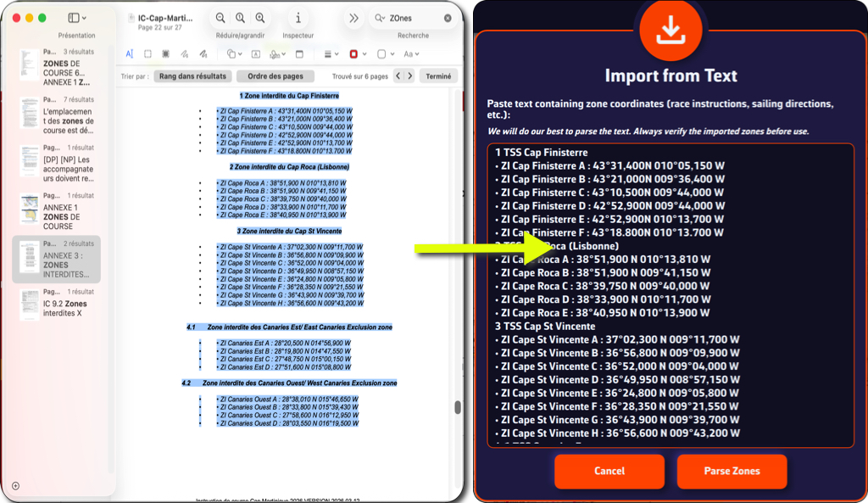868x503 pixels.
Task: Click the Terminé button
Action: 438,76
